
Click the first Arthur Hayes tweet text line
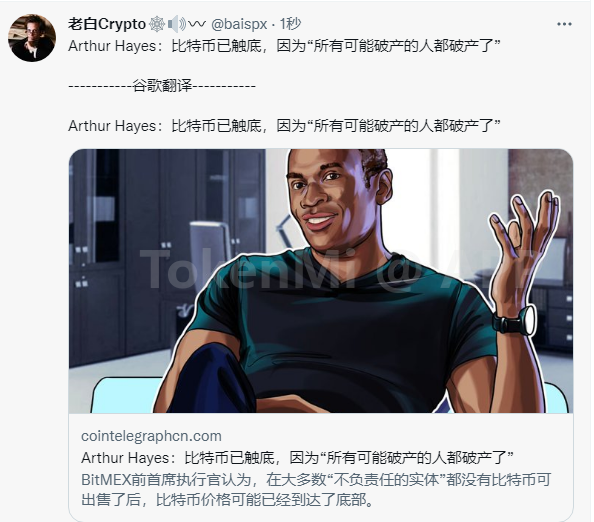pyautogui.click(x=284, y=46)
